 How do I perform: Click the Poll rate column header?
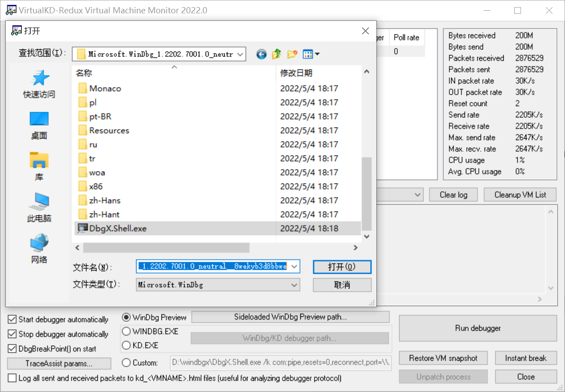(x=407, y=38)
